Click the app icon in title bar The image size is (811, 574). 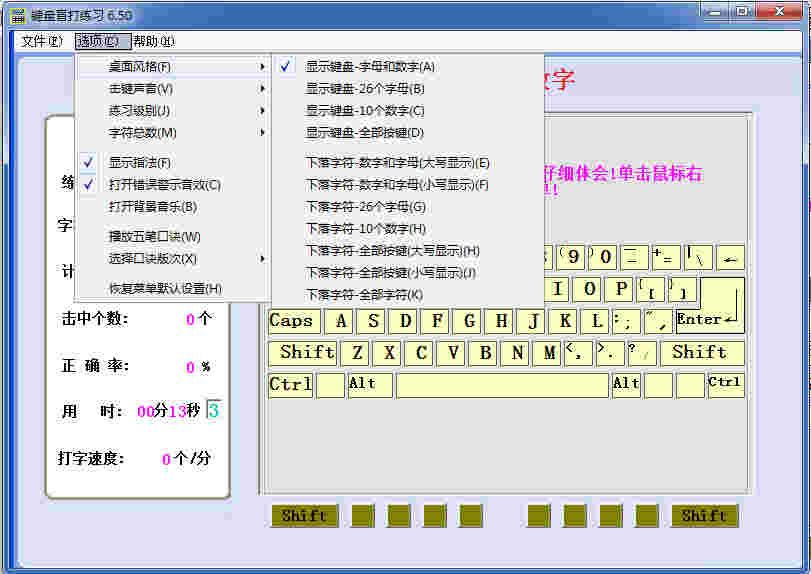pyautogui.click(x=18, y=15)
